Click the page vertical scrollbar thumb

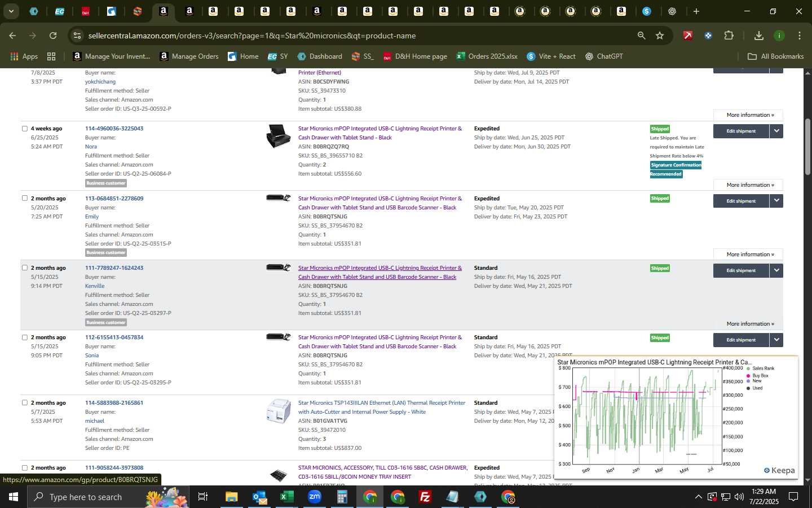[807, 147]
